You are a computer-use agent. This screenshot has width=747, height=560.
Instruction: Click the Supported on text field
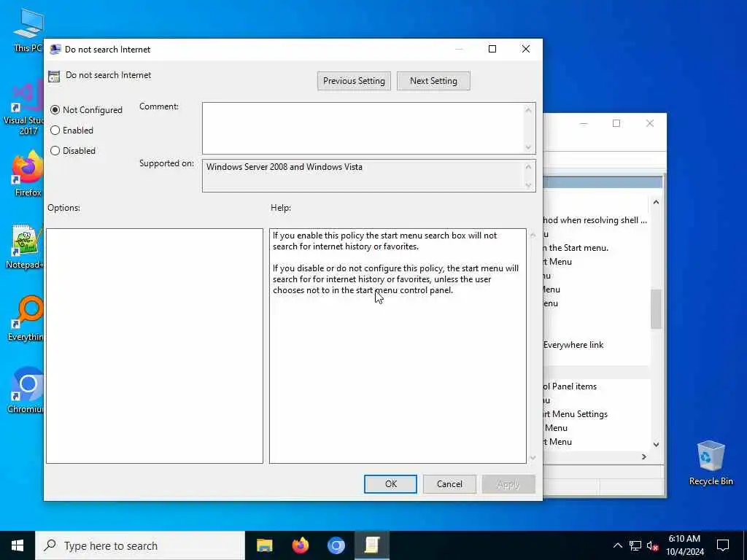click(x=363, y=176)
